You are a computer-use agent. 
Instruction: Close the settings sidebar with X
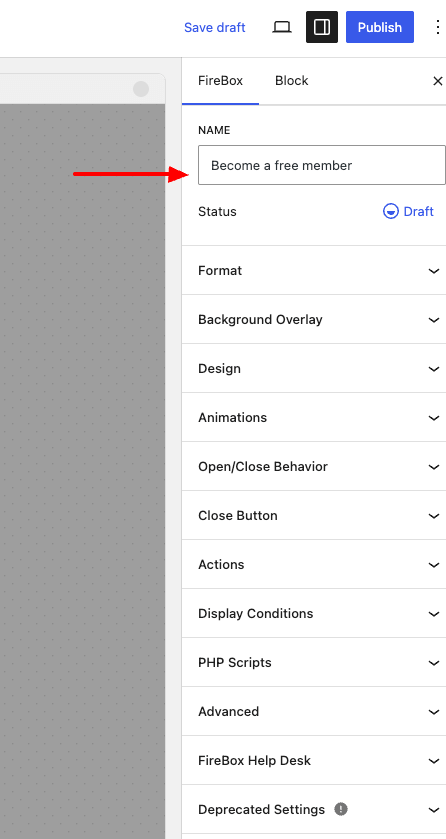click(x=437, y=81)
